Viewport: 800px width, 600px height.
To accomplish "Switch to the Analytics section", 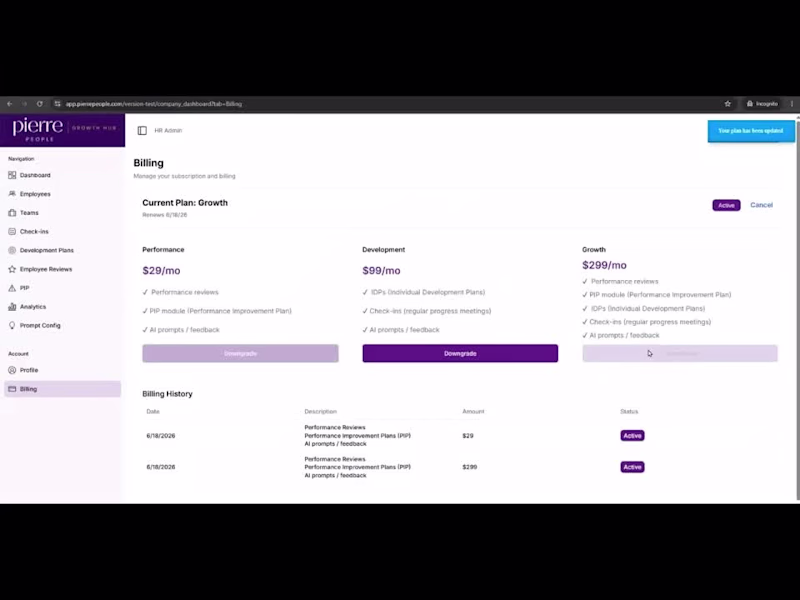I will (x=33, y=307).
